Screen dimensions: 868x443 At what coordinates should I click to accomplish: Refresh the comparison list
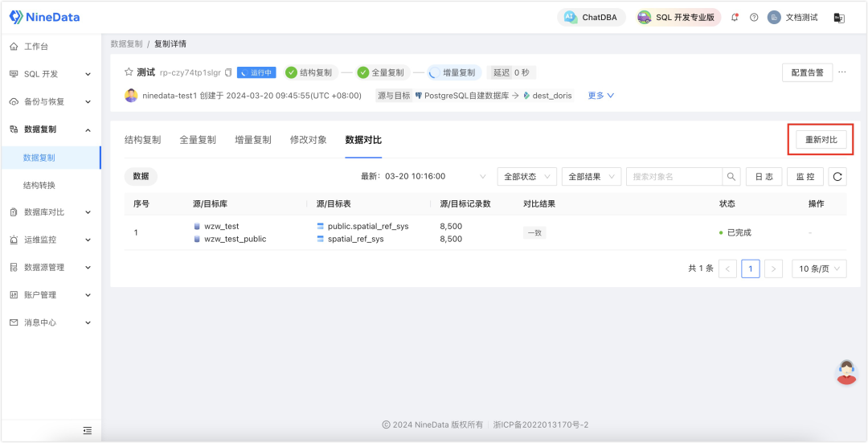(x=837, y=177)
